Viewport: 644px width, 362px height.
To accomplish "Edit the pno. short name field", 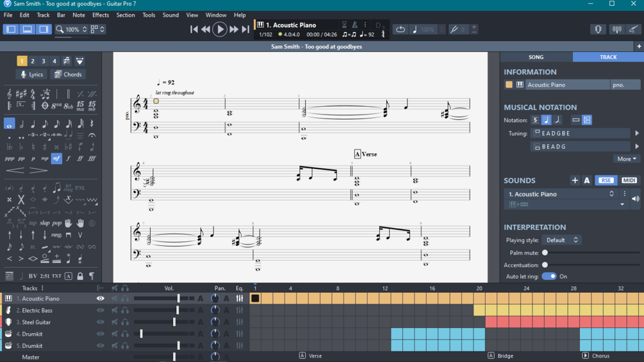I will click(x=625, y=85).
